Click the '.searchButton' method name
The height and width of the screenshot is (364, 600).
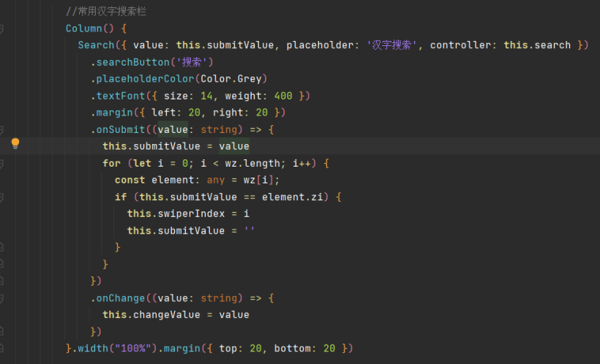click(x=130, y=62)
